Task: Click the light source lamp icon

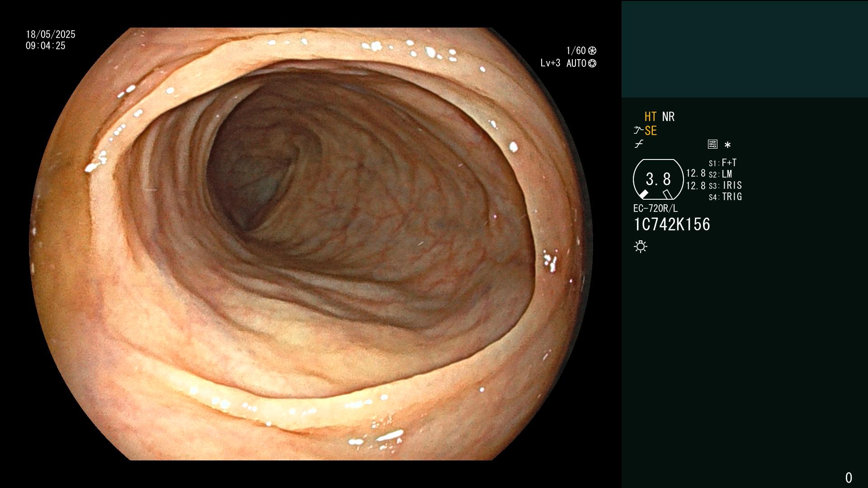Action: click(x=641, y=247)
